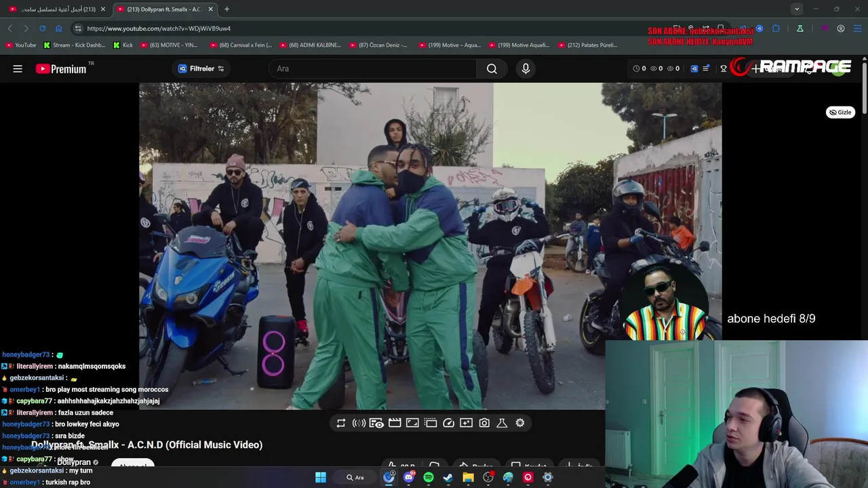Click the A.C.N.D video title text

(146, 445)
